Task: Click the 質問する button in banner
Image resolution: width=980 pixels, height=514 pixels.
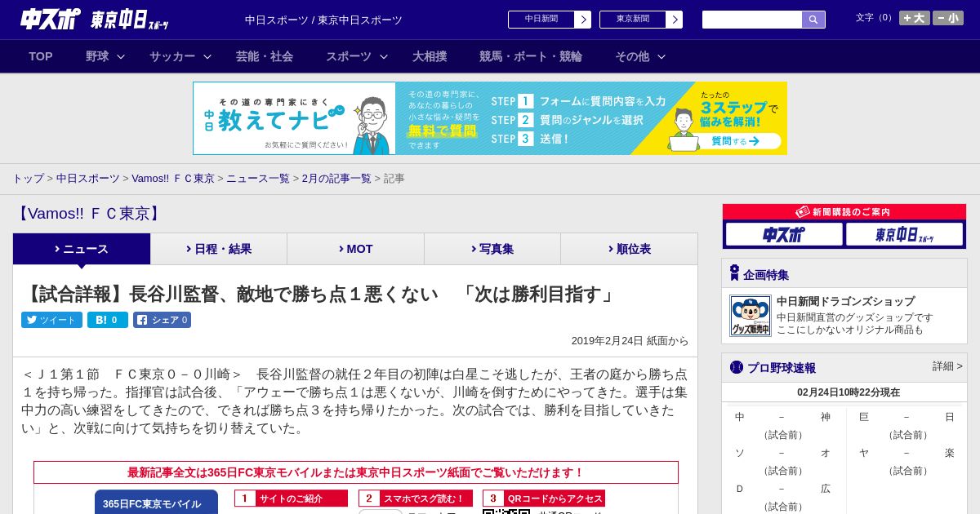Action: [733, 141]
